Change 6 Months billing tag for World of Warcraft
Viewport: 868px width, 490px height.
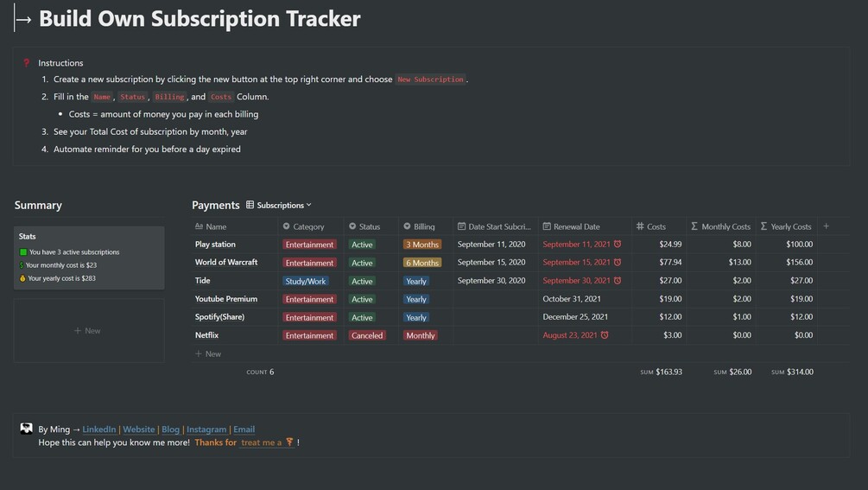click(x=421, y=263)
